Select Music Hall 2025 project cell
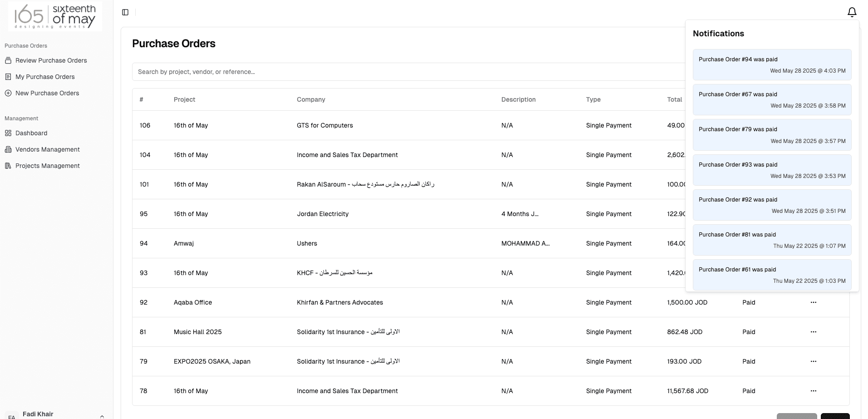The height and width of the screenshot is (419, 868). tap(198, 332)
